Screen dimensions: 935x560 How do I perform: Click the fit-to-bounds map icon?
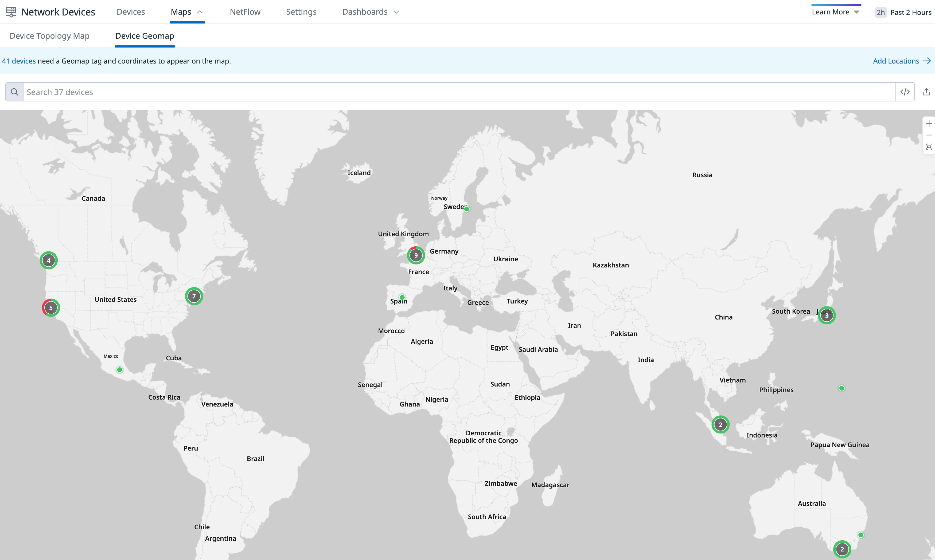(929, 147)
